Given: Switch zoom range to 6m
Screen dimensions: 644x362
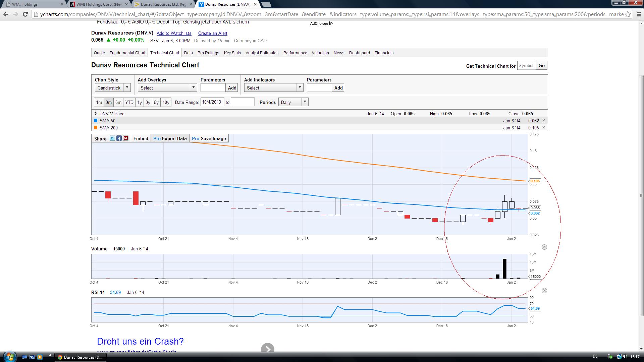Looking at the screenshot, I should [118, 102].
